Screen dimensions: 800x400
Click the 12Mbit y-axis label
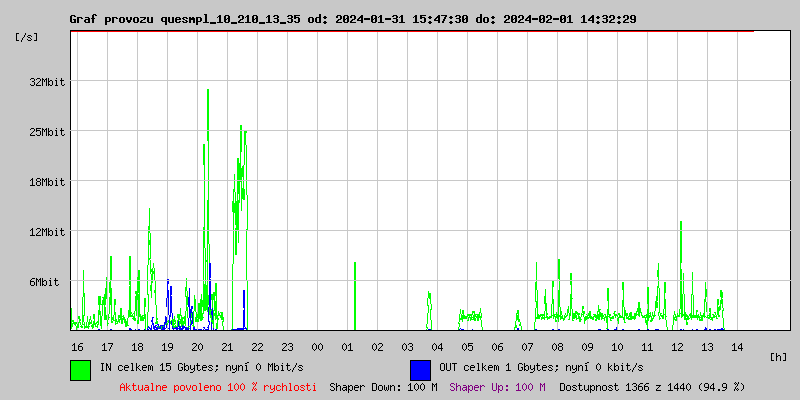[x=46, y=232]
